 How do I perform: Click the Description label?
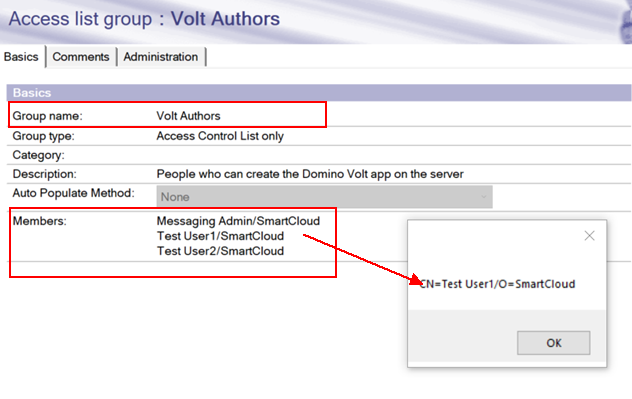(44, 174)
